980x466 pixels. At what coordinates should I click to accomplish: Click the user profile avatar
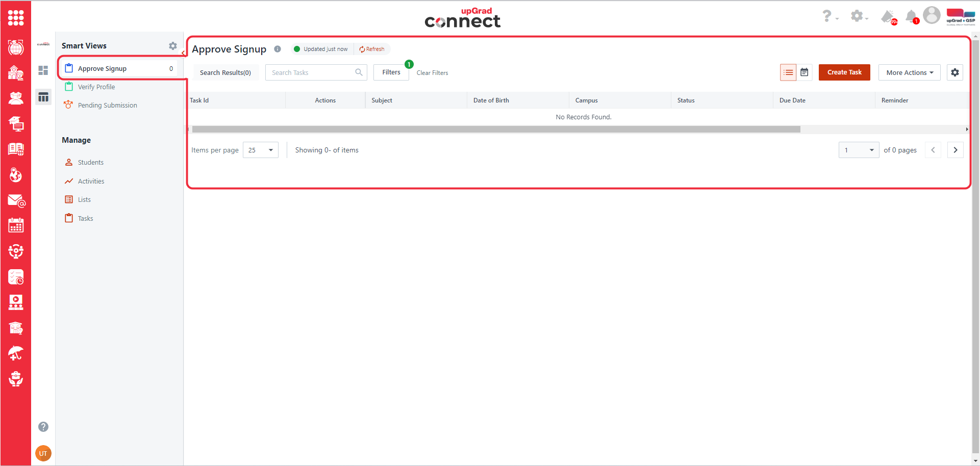(932, 15)
